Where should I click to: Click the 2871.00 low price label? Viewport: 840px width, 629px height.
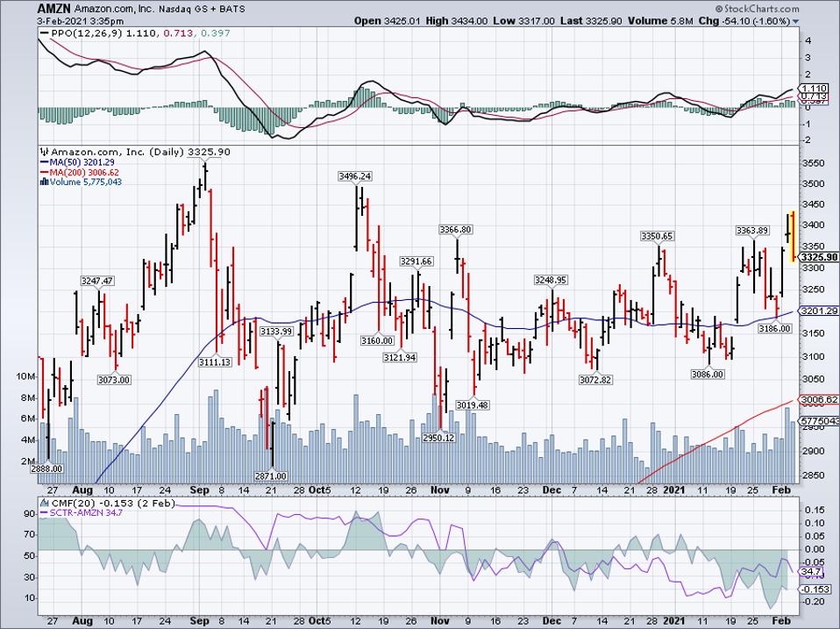coord(271,475)
